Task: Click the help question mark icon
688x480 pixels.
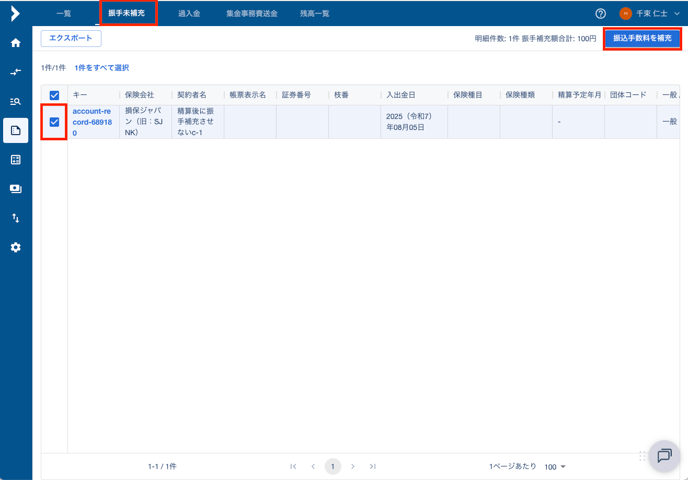Action: [x=600, y=14]
